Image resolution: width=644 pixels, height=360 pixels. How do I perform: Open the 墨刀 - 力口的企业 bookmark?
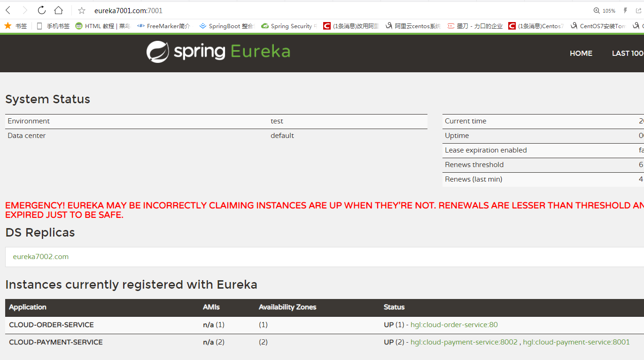pyautogui.click(x=475, y=26)
